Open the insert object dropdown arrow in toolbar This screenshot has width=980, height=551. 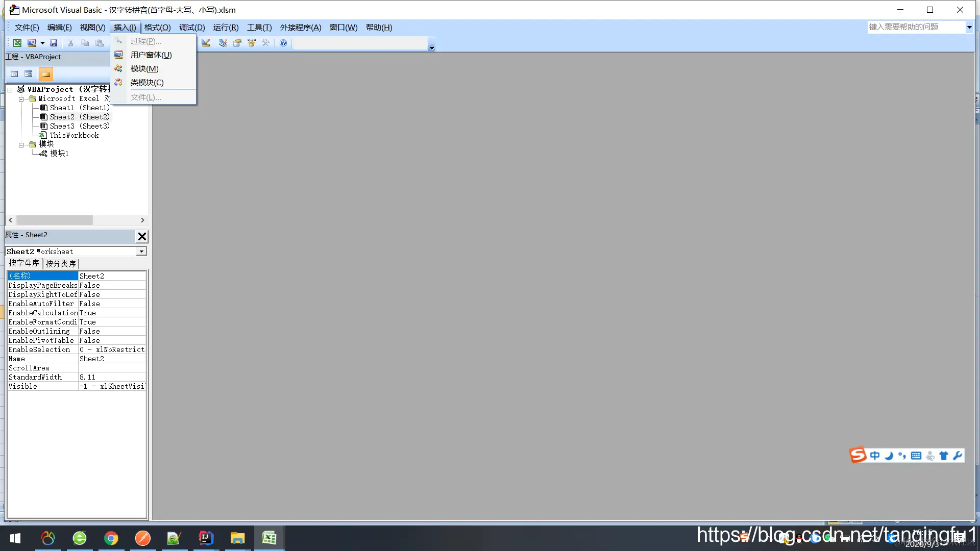point(42,43)
